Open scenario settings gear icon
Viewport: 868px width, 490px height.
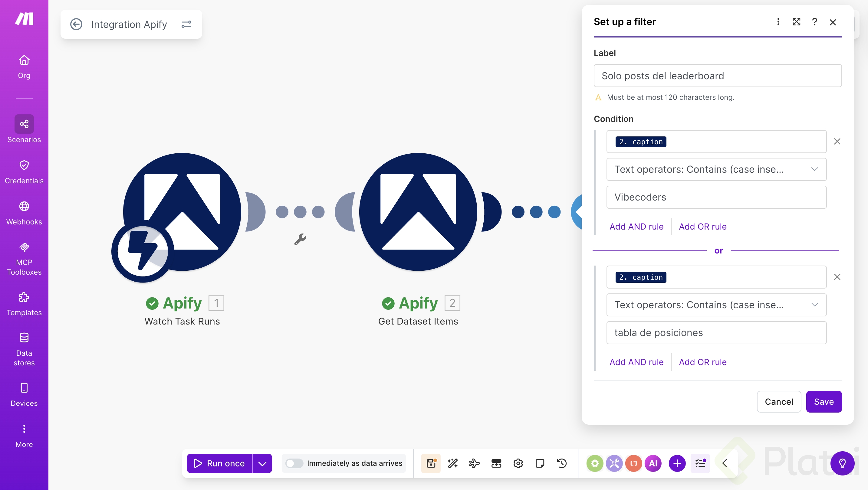(x=518, y=463)
